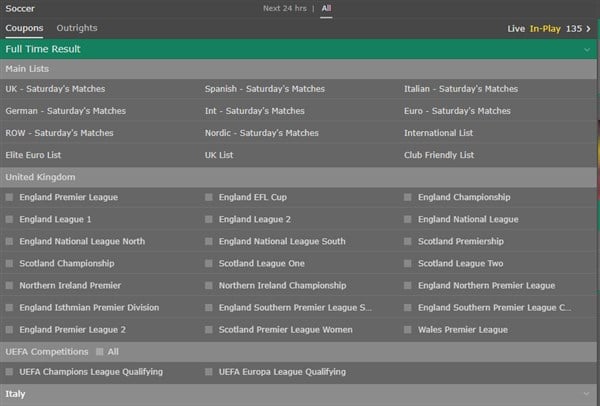The width and height of the screenshot is (600, 406).
Task: Switch to the Coupons tab
Action: 24,28
